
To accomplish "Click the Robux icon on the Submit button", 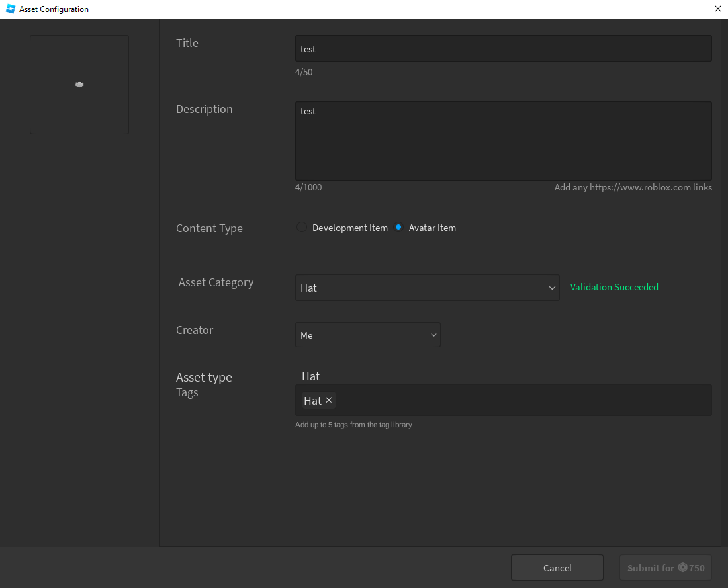I will (x=682, y=567).
